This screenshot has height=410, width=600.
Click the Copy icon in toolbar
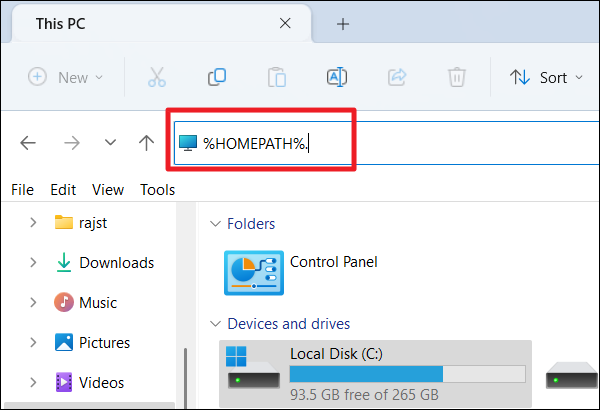pyautogui.click(x=217, y=77)
